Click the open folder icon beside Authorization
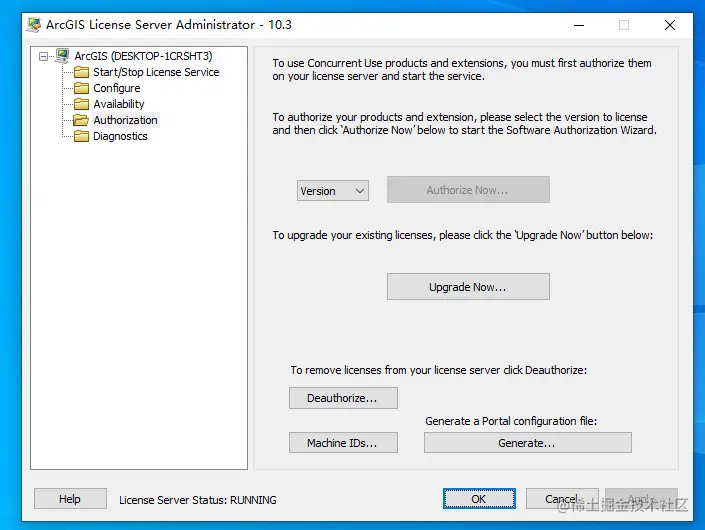The image size is (705, 530). (81, 120)
